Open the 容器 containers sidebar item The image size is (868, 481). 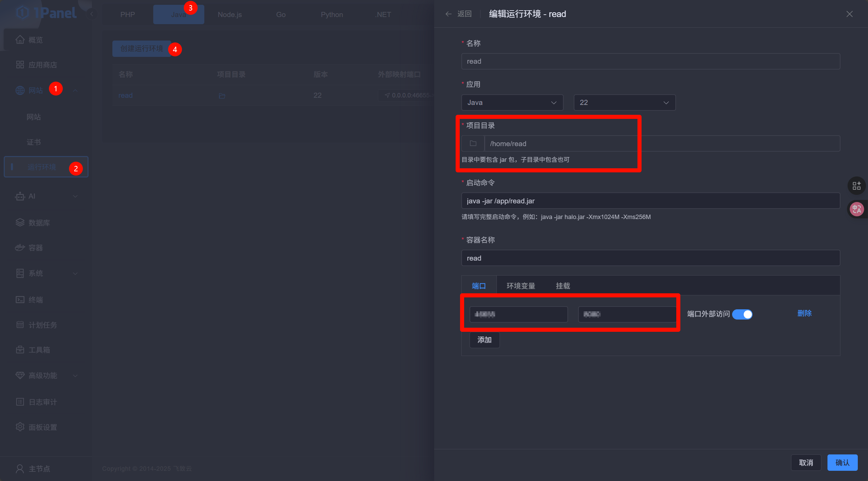(x=35, y=248)
